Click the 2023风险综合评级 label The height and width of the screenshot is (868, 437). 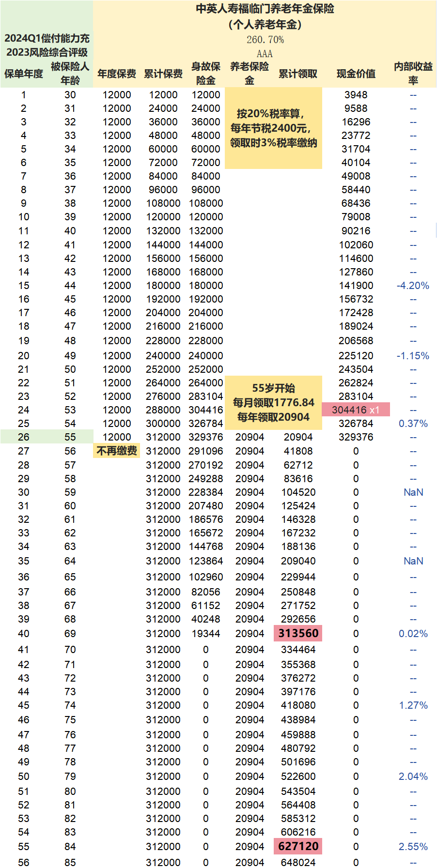[47, 52]
